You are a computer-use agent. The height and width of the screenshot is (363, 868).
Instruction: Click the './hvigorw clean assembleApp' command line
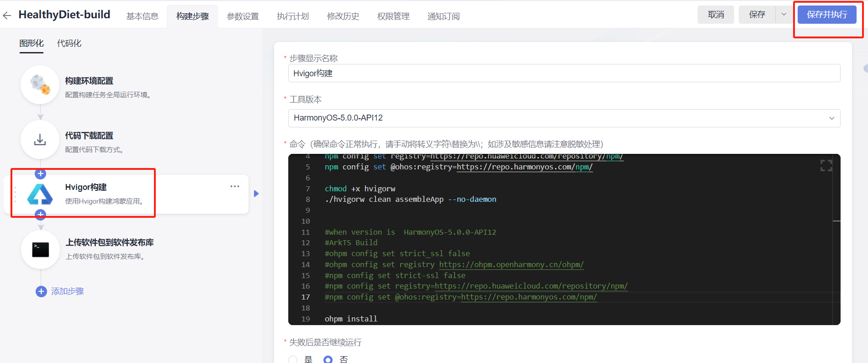(x=410, y=200)
